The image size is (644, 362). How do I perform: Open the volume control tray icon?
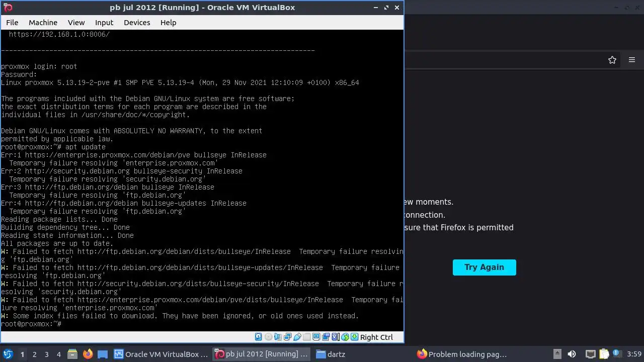[572, 354]
